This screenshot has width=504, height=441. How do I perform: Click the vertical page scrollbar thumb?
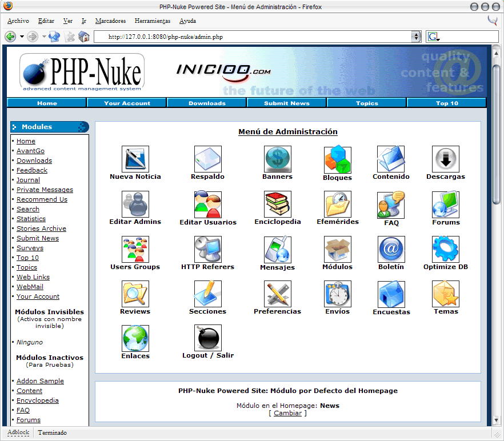tap(496, 134)
